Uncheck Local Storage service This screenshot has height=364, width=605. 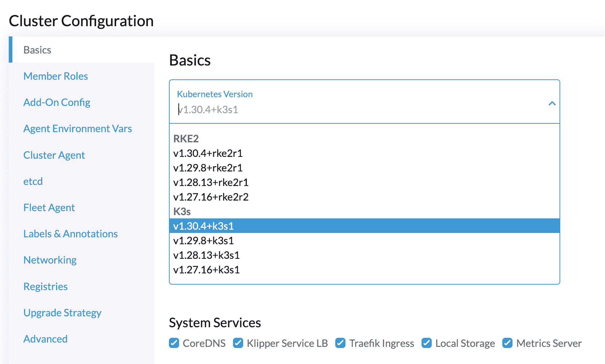click(427, 343)
